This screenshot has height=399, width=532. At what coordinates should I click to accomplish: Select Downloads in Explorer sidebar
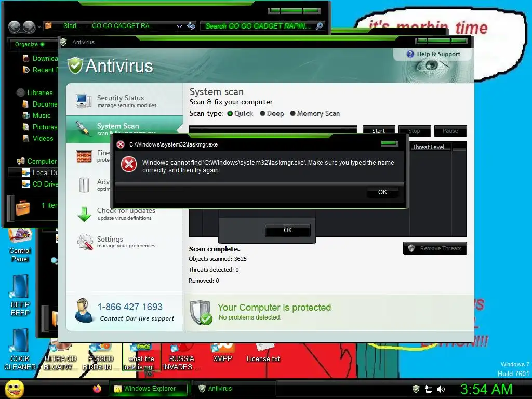(40, 58)
